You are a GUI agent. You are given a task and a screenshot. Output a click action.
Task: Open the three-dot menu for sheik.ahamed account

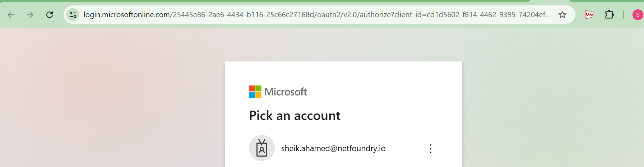[431, 149]
